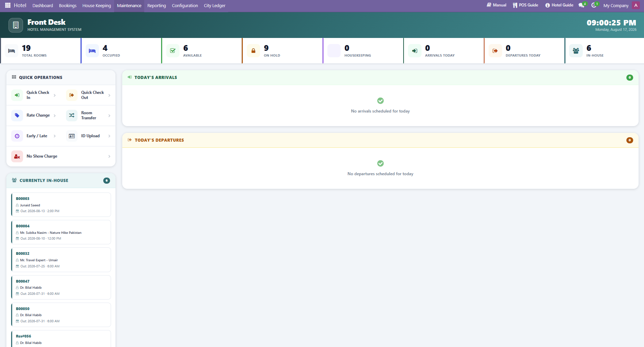Click the Total Rooms bed icon
This screenshot has width=644, height=347.
12,51
